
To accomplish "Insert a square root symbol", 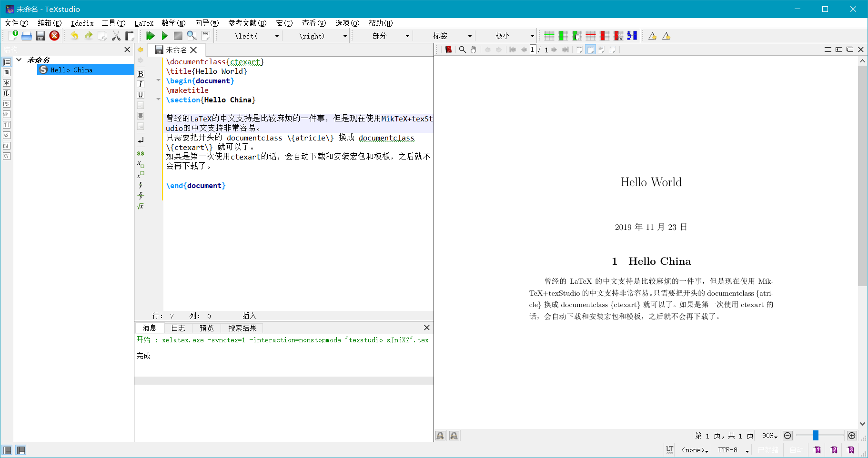I will (x=140, y=206).
